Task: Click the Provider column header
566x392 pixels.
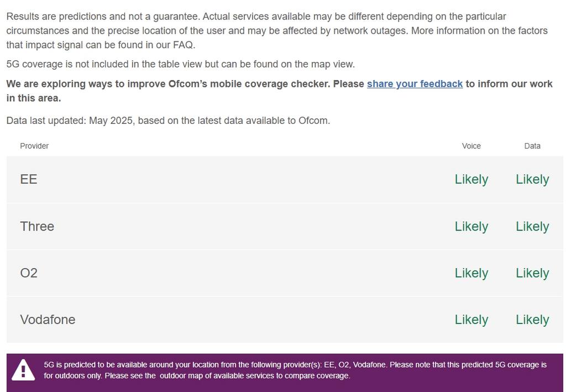Action: (x=34, y=146)
